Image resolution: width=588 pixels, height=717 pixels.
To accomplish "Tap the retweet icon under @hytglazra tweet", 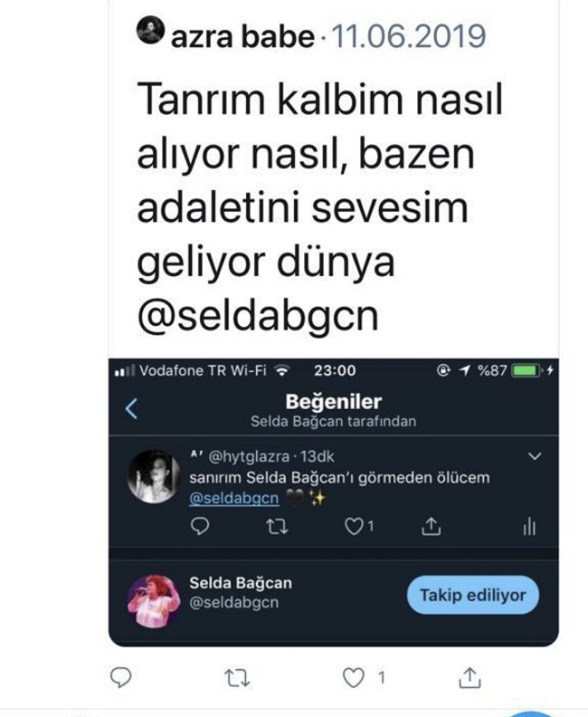I will (277, 526).
